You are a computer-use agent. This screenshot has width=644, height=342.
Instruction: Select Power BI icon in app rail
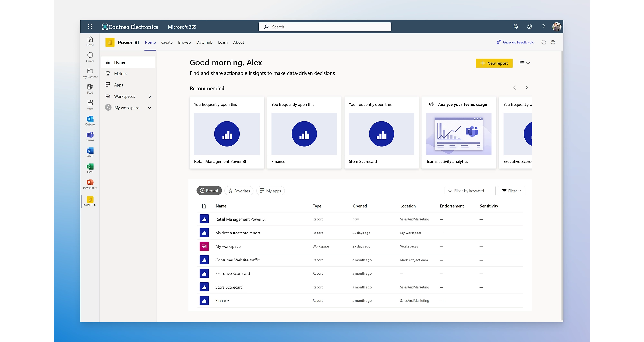(90, 201)
